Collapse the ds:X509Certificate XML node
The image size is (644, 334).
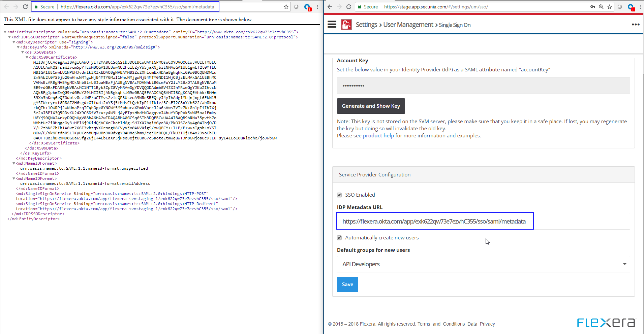27,57
